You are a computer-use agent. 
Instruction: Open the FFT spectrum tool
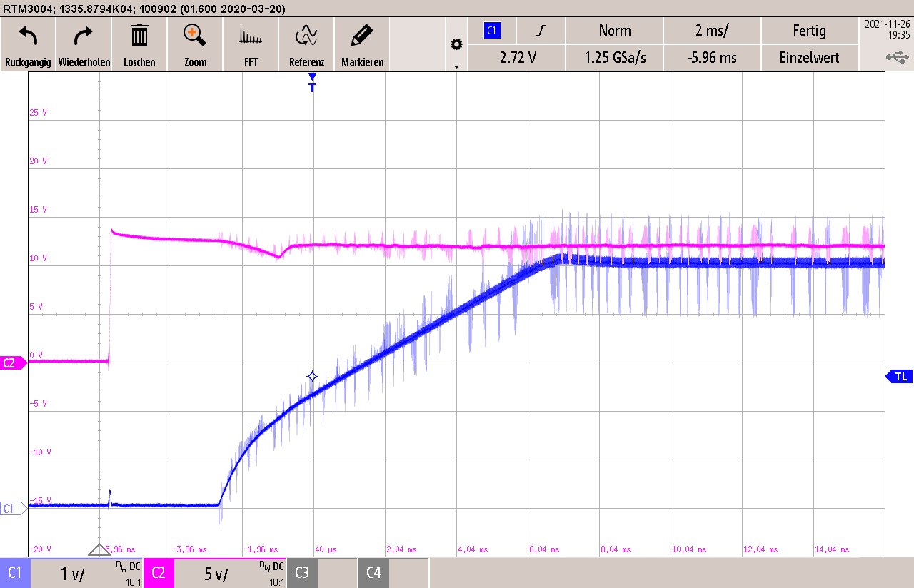tap(251, 35)
